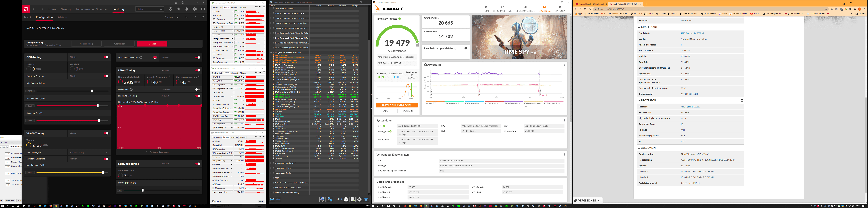Toggle GPU-Tuning Aktiviert switch
The image size is (868, 208).
(106, 57)
